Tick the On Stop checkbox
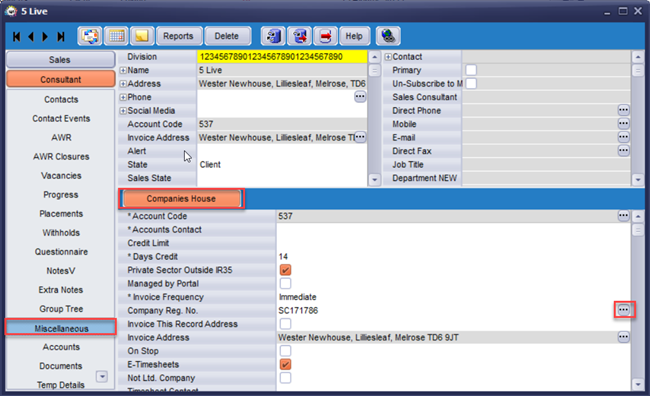The image size is (650, 396). click(285, 351)
